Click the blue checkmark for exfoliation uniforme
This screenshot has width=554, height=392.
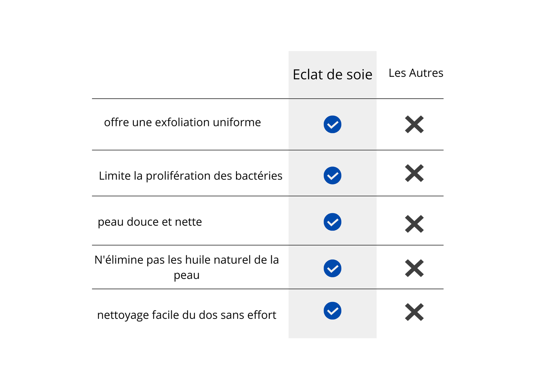click(x=332, y=125)
